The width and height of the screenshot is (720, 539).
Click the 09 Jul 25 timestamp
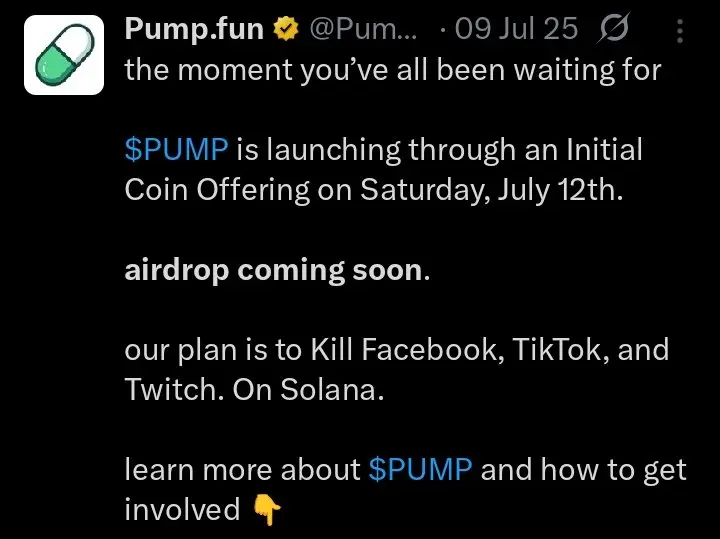pyautogui.click(x=516, y=30)
